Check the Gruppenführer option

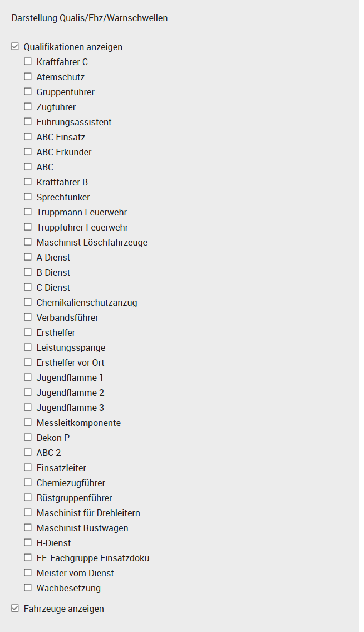pyautogui.click(x=28, y=92)
